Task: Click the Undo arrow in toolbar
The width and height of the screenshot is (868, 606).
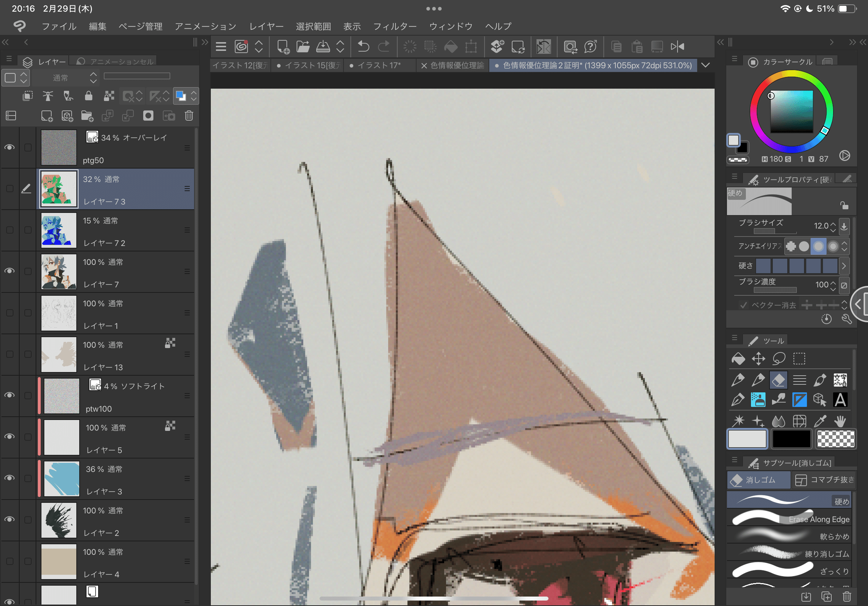Action: [x=363, y=47]
